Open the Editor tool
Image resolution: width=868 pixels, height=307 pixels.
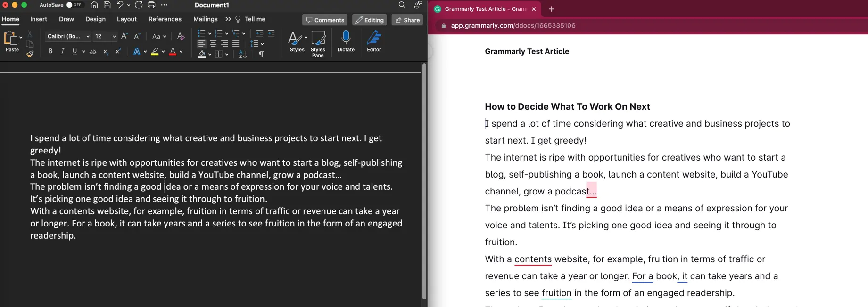pyautogui.click(x=374, y=40)
